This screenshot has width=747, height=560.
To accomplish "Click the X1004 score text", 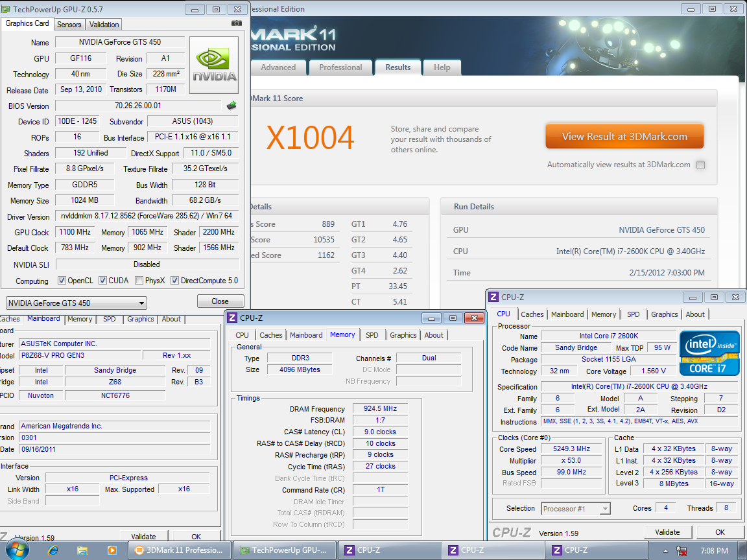I will (x=310, y=138).
